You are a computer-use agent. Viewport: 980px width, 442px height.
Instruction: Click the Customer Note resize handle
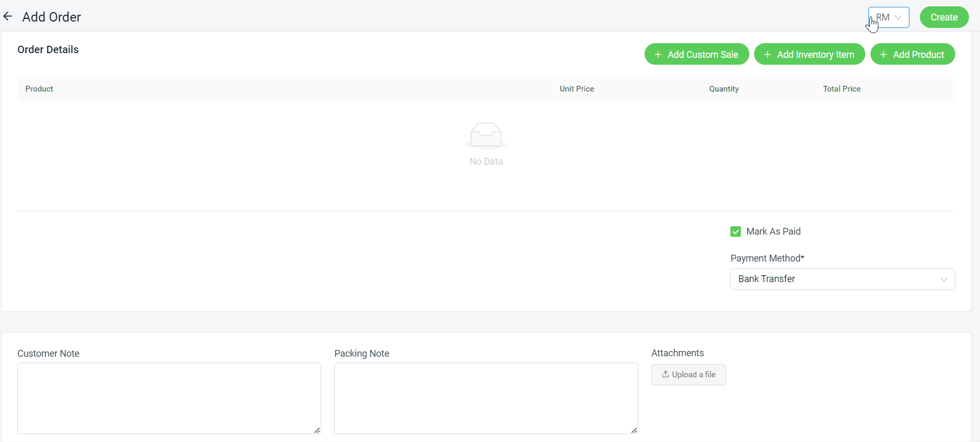point(317,430)
